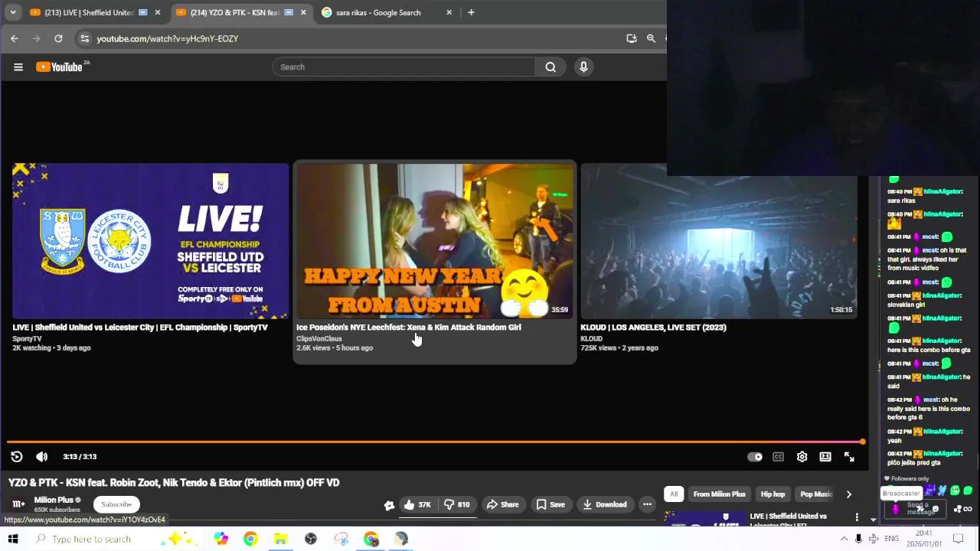
Task: Select the 'Hip hop' chip
Action: coord(773,494)
